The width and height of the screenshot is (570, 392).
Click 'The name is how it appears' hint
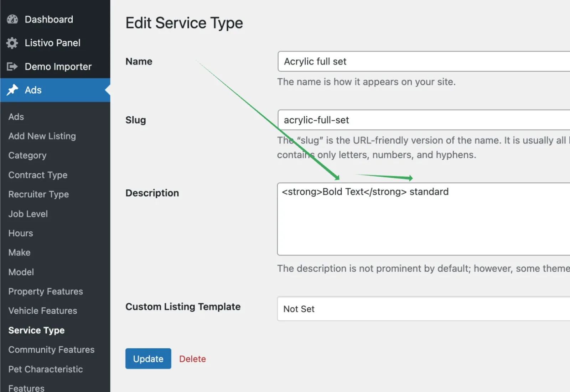point(367,82)
